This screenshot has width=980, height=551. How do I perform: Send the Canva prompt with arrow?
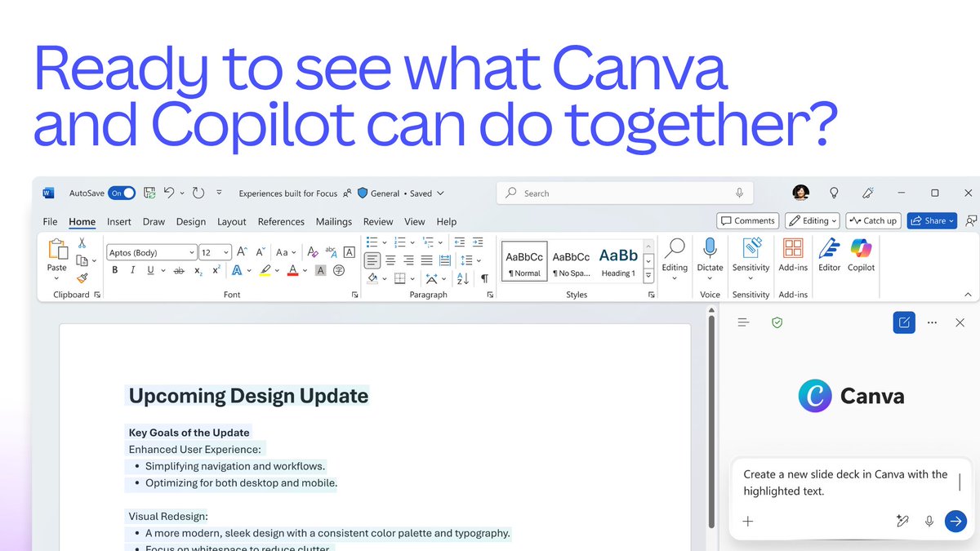[955, 521]
